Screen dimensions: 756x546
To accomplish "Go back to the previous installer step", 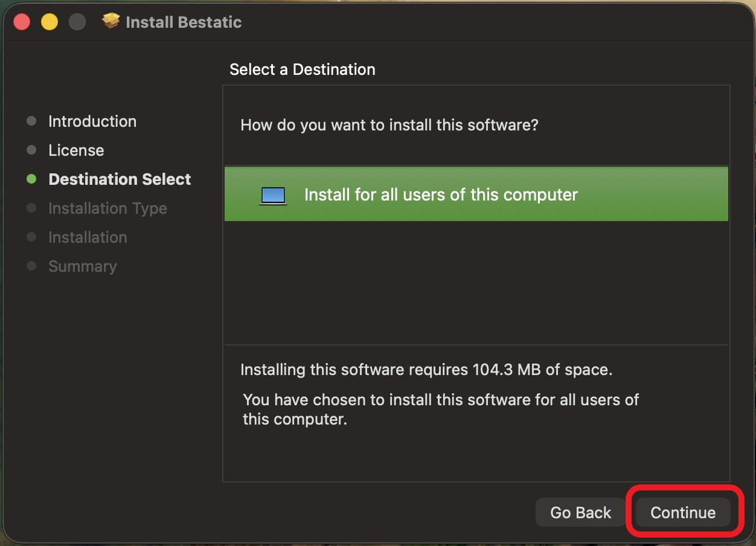I will click(x=580, y=513).
